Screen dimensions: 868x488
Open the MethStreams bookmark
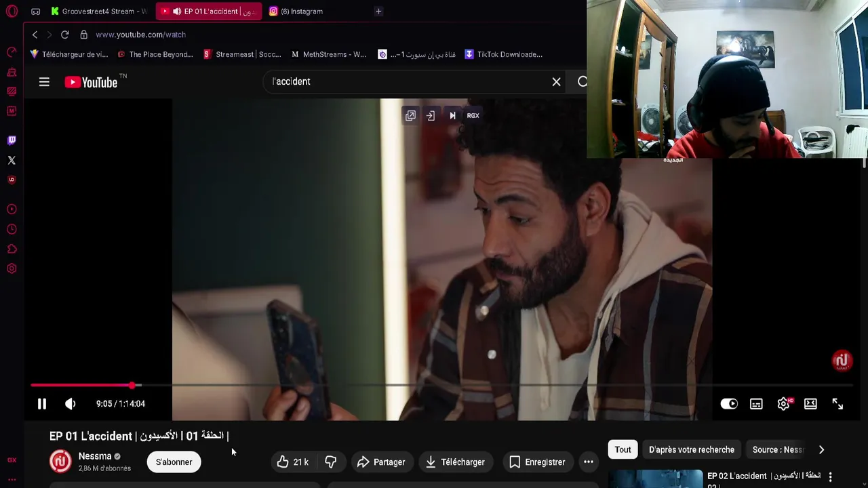(x=329, y=54)
